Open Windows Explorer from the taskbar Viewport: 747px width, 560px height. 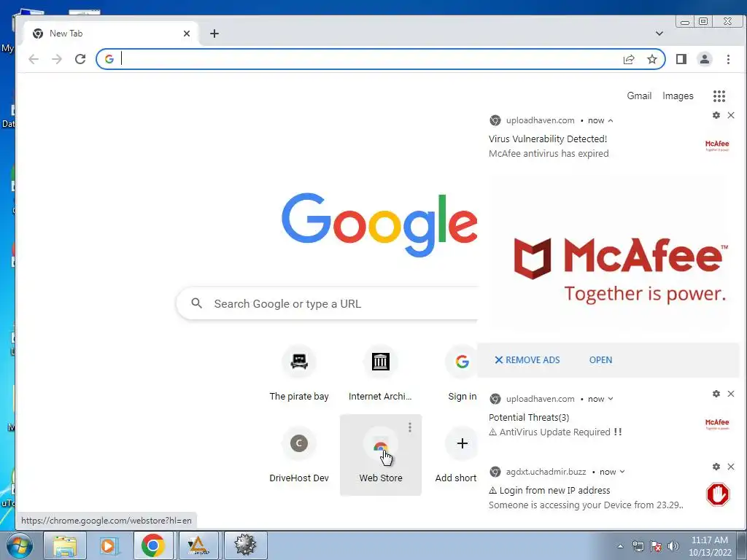[65, 545]
